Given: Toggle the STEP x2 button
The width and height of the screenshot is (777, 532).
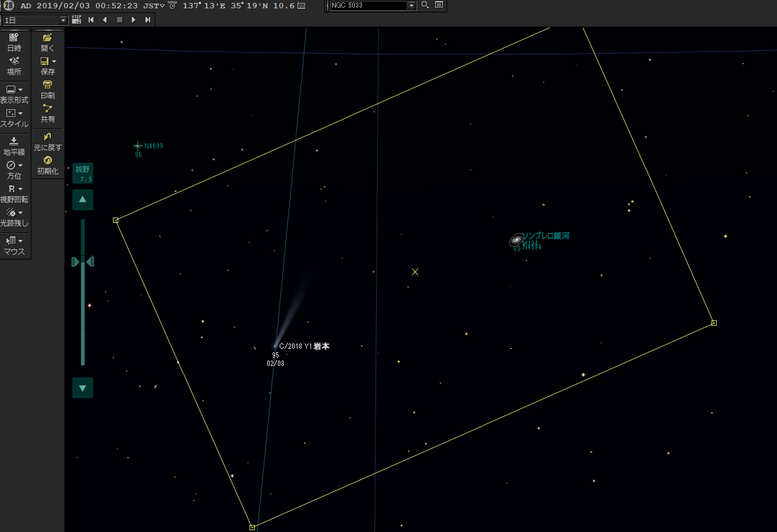Looking at the screenshot, I should click(76, 20).
